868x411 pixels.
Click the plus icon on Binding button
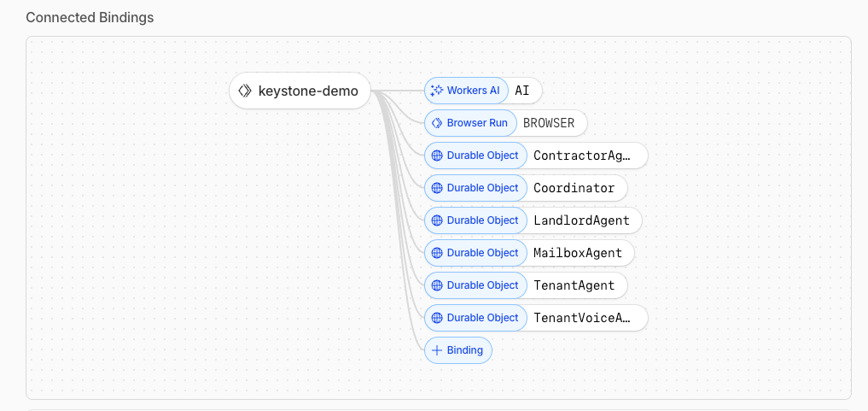click(x=437, y=350)
